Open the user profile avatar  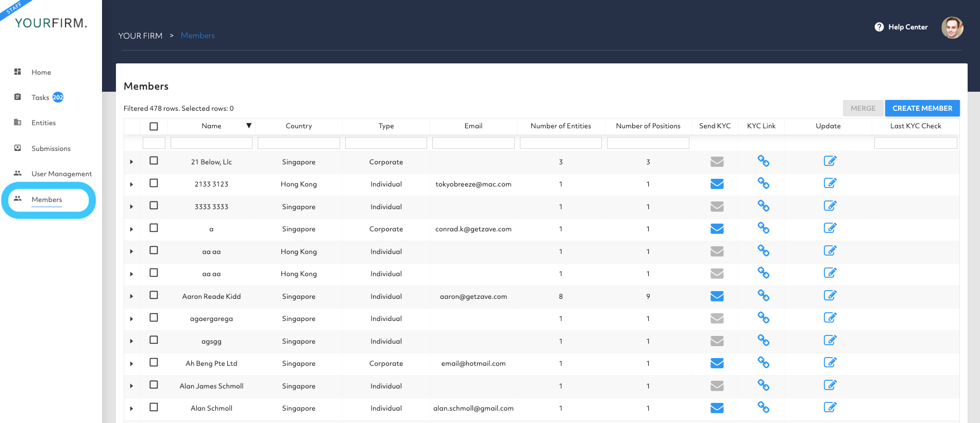click(x=952, y=27)
